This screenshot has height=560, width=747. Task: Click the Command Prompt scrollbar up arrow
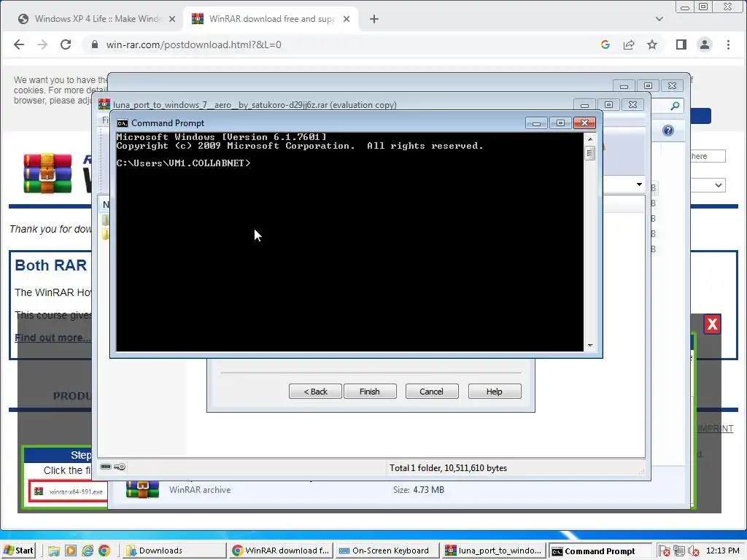(590, 139)
